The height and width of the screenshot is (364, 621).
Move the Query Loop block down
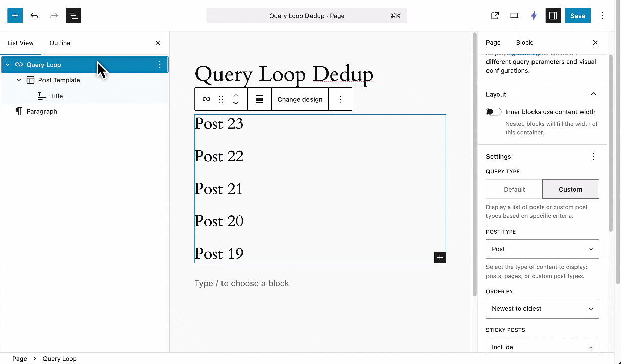236,103
